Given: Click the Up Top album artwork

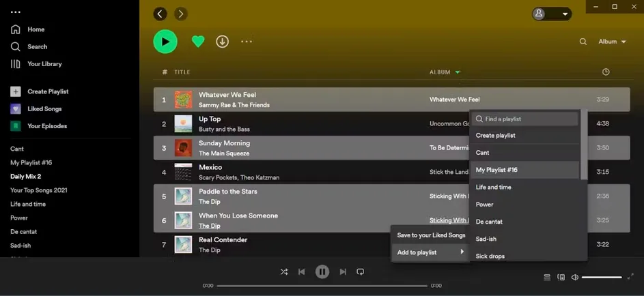Looking at the screenshot, I should coord(183,124).
